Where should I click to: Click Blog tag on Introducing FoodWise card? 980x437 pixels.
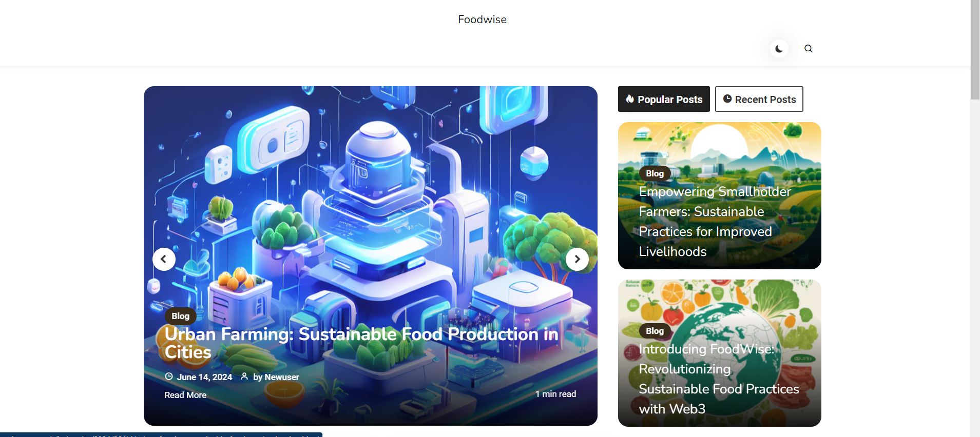point(655,331)
